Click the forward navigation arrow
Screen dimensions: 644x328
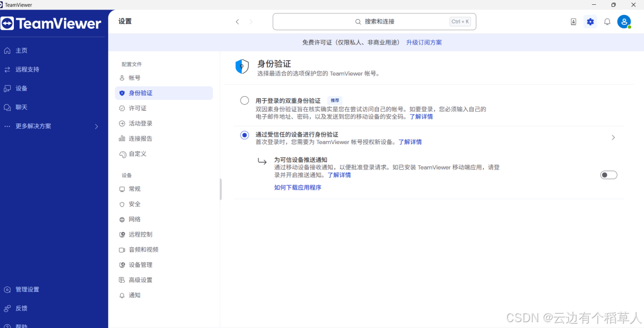click(251, 22)
